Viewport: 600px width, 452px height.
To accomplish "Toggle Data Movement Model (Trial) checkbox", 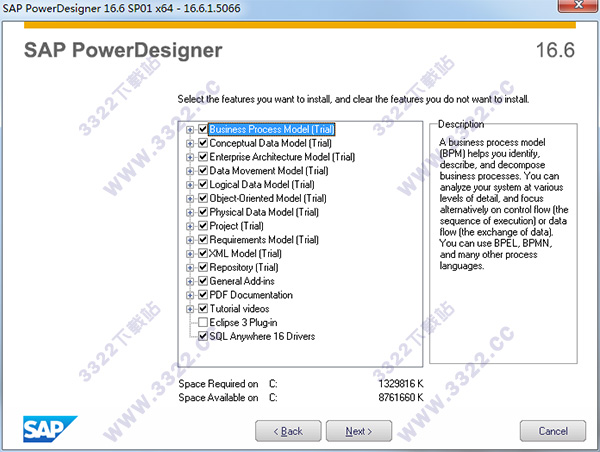I will coord(203,170).
